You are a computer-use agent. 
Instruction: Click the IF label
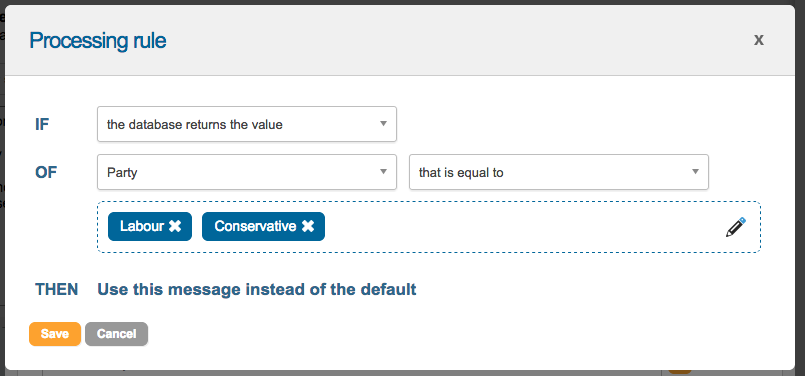[42, 124]
